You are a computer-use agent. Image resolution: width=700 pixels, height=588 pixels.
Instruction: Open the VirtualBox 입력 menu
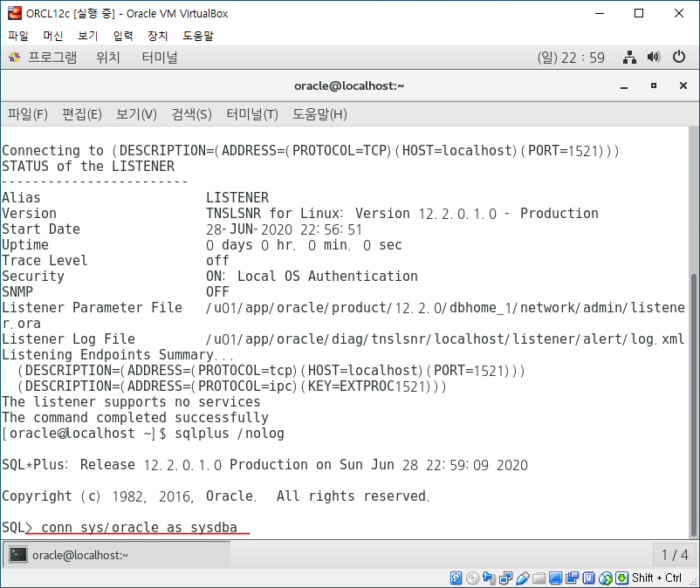pos(123,36)
